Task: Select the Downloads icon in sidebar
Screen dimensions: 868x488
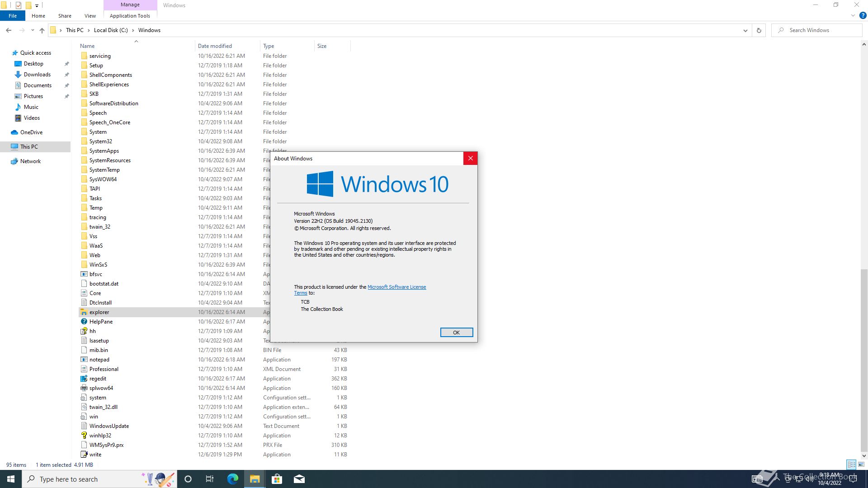Action: 18,75
